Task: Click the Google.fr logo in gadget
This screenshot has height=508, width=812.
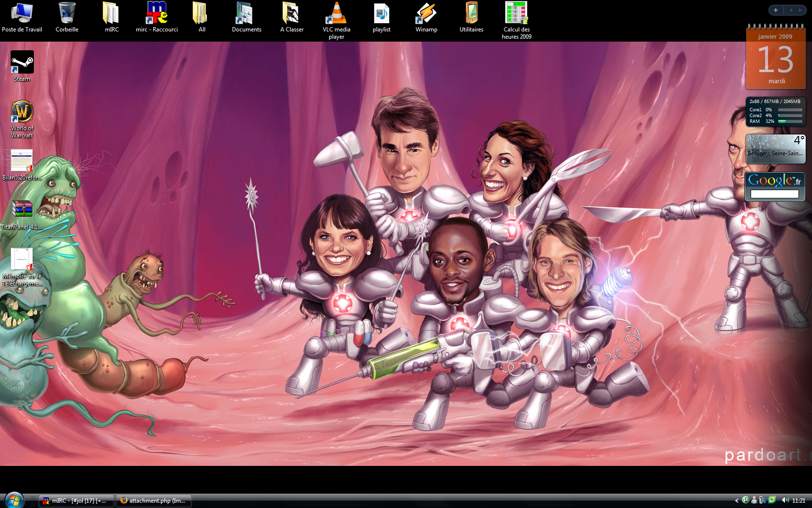Action: click(774, 181)
